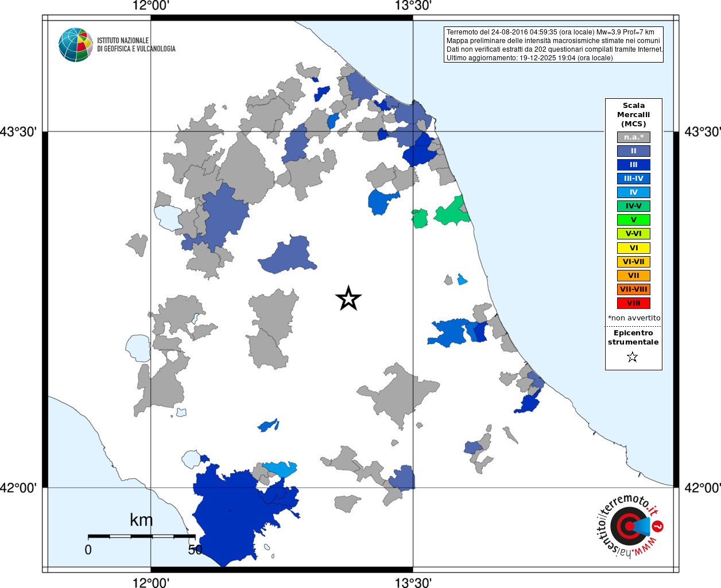721x588 pixels.
Task: Click the 'Mappa preliminare delle intensità' line
Action: click(553, 41)
